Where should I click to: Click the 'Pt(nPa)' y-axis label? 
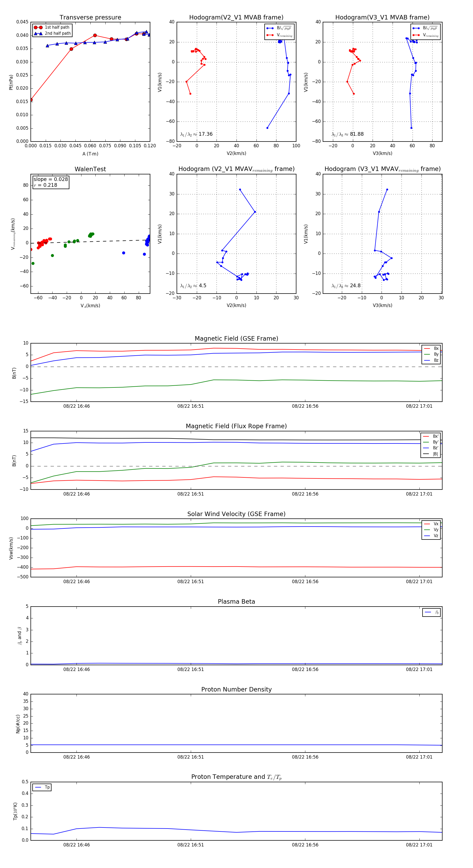(11, 82)
